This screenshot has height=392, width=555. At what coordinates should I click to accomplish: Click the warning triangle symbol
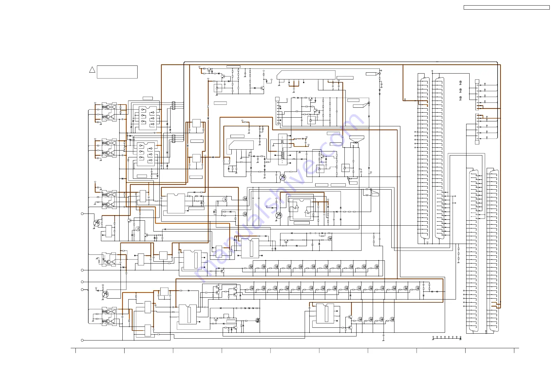click(92, 70)
